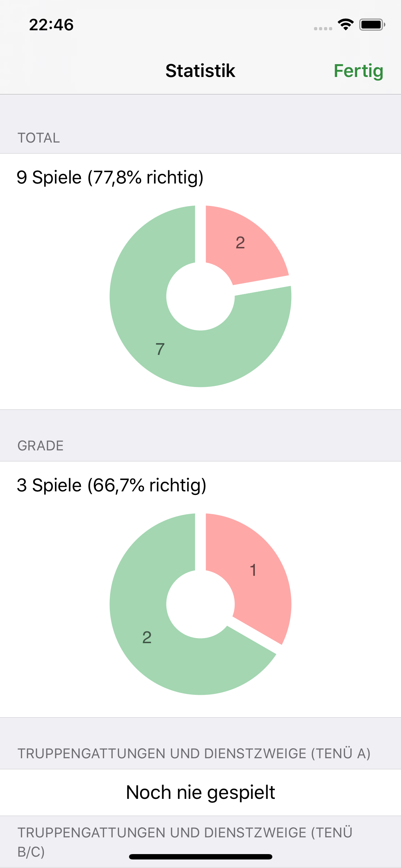Tap the home indicator bar
Image resolution: width=401 pixels, height=868 pixels.
[200, 857]
